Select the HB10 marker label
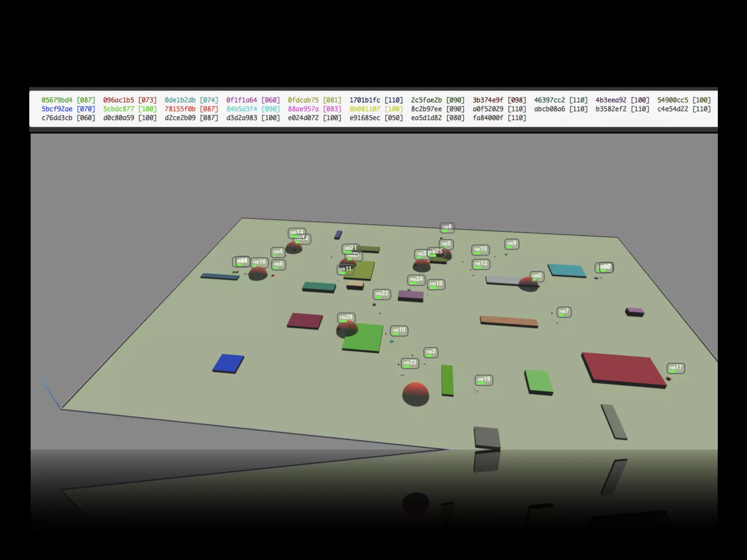 pos(399,330)
